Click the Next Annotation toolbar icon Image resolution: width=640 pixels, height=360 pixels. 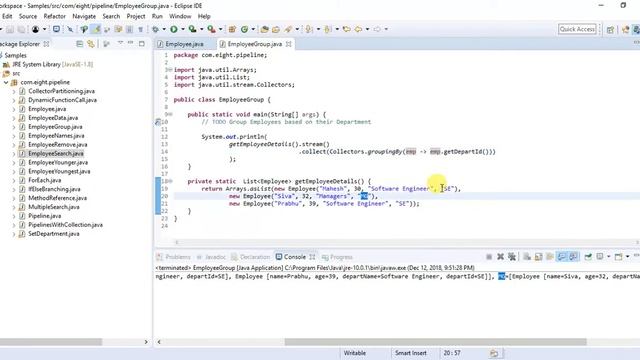(309, 29)
